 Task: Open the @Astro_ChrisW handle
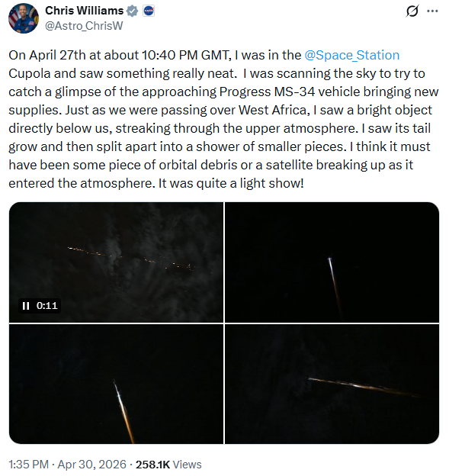click(84, 26)
